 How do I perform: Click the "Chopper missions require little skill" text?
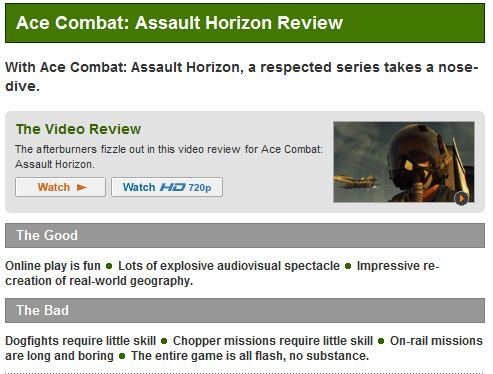click(x=273, y=341)
